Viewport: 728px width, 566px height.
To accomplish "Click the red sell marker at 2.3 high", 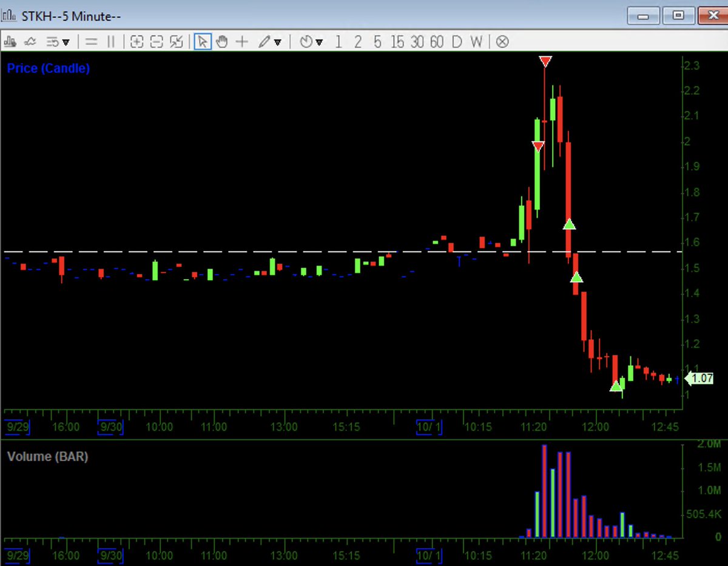I will coord(545,61).
